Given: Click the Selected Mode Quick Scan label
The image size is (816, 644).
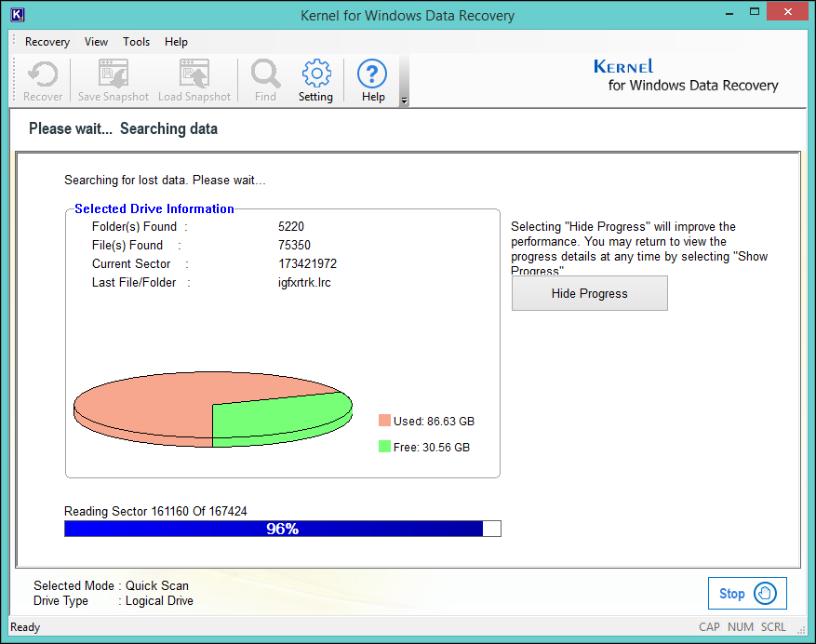Looking at the screenshot, I should (x=111, y=585).
